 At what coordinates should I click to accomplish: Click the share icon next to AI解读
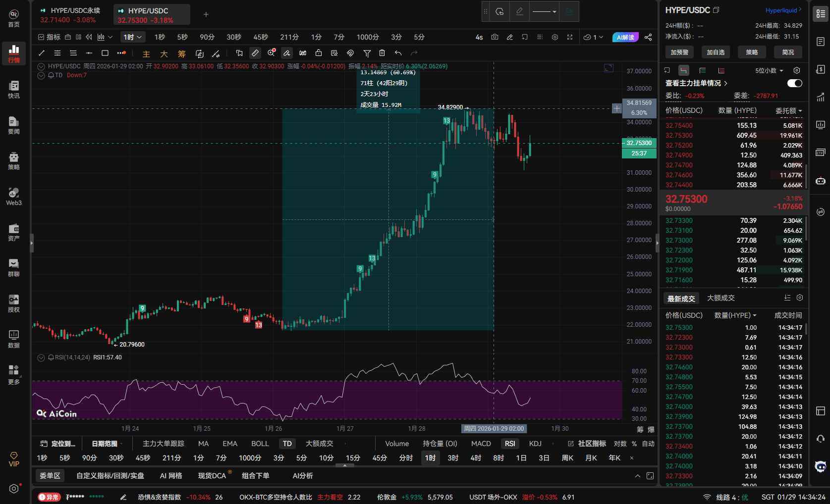coord(648,37)
